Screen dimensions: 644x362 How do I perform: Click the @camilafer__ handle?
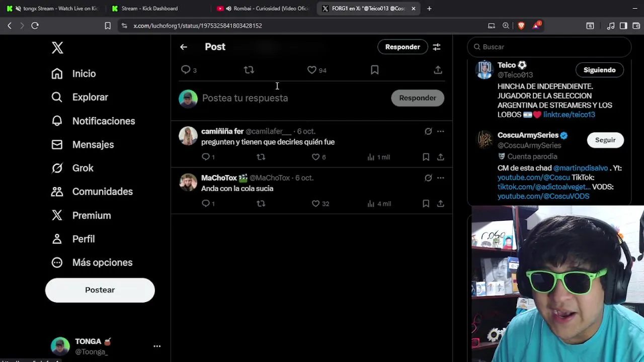268,131
